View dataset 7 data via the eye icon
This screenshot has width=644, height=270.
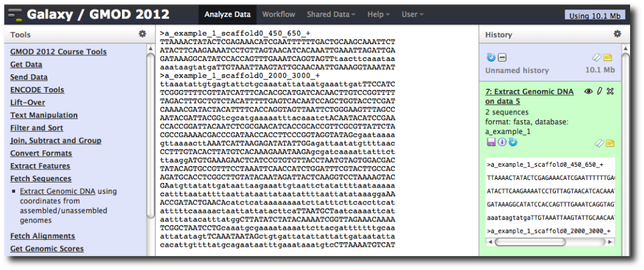pos(588,92)
